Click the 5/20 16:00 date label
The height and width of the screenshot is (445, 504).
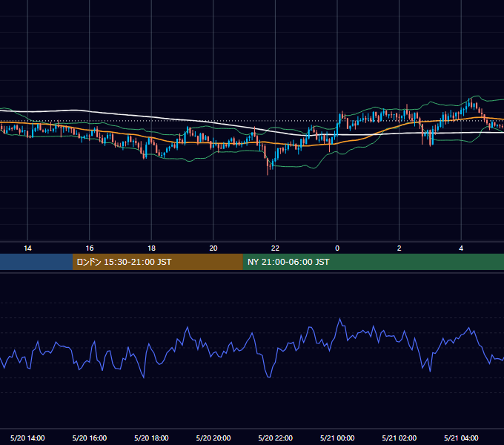click(90, 438)
